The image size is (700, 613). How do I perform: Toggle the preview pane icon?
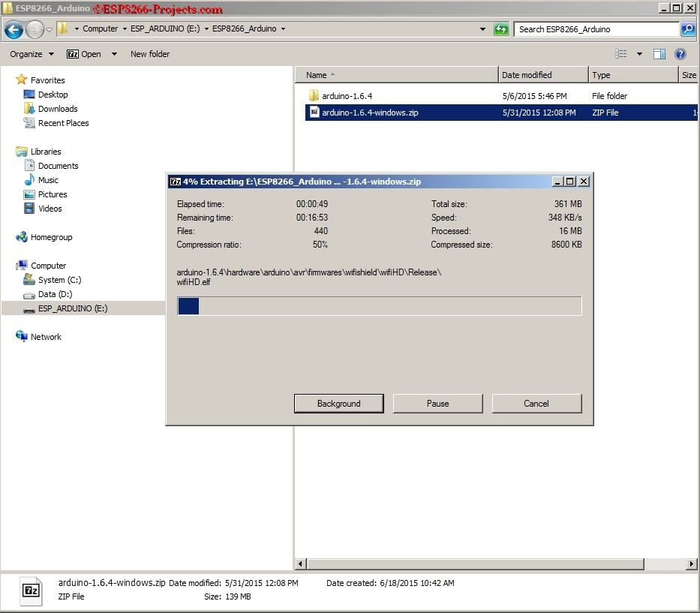[659, 54]
